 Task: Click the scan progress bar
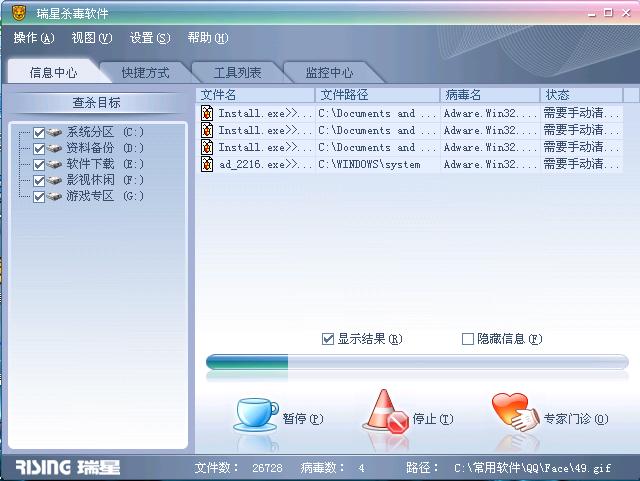(417, 362)
